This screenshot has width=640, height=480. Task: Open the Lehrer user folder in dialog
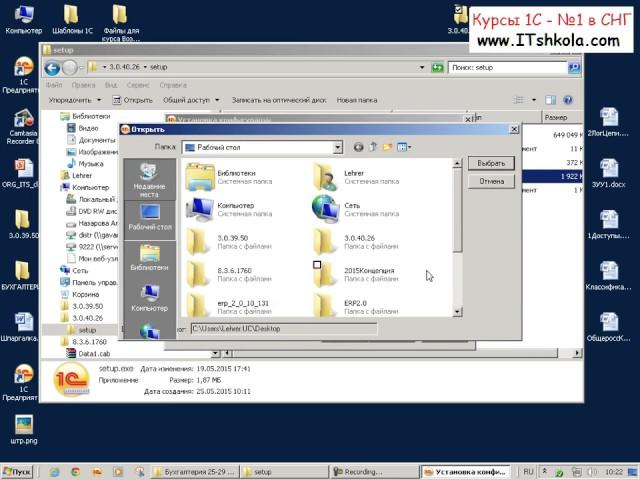point(356,177)
